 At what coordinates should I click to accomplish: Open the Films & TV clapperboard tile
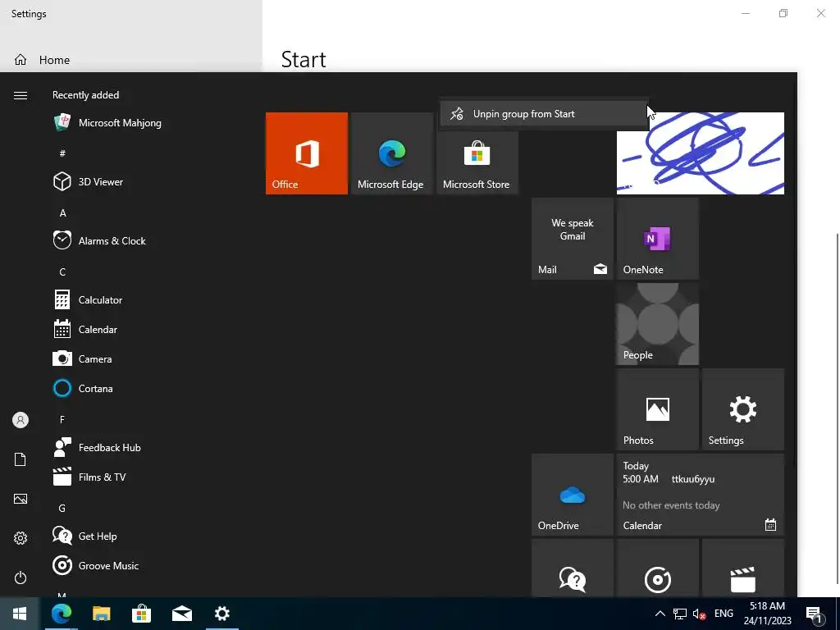743,568
